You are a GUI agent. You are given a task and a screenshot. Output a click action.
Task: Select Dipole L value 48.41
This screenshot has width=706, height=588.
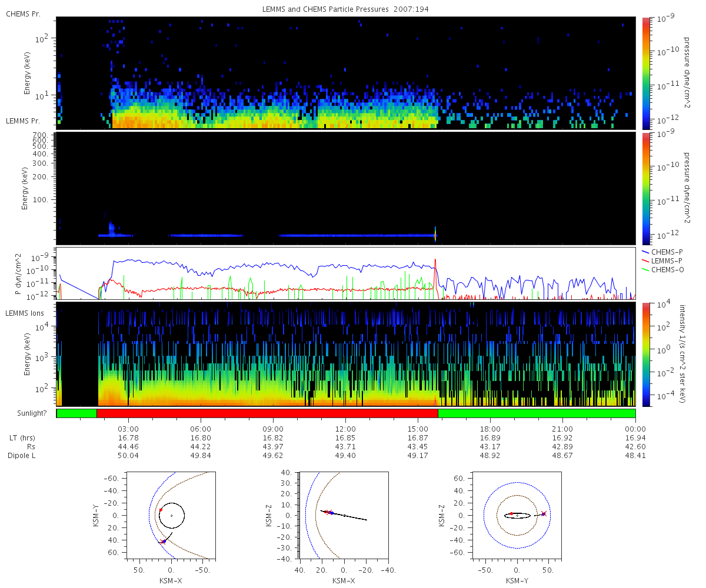(635, 456)
